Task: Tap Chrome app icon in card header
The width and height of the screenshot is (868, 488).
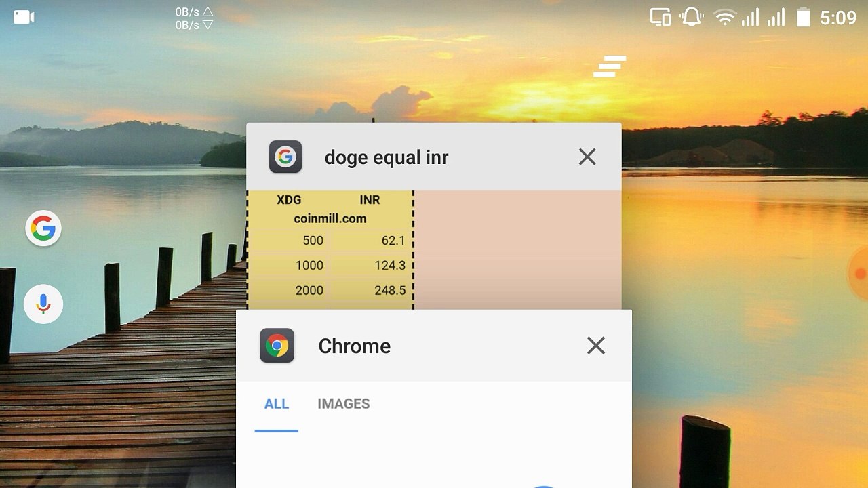Action: [277, 346]
